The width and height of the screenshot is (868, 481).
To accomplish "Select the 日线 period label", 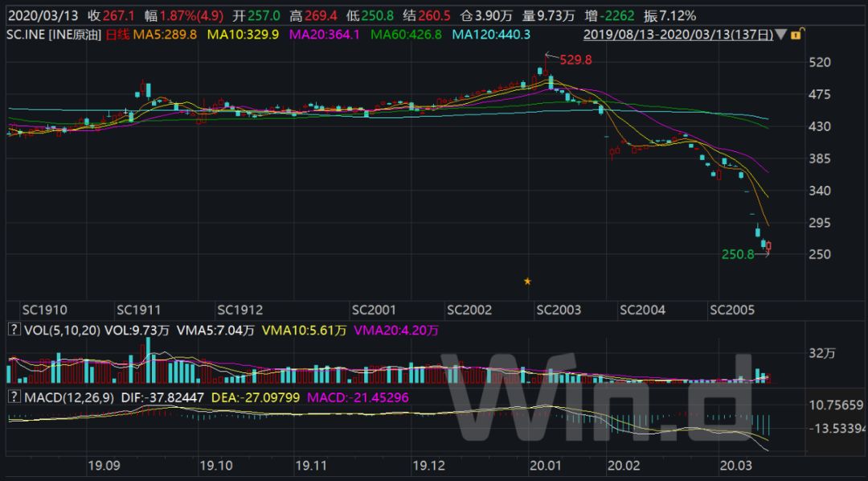I will (117, 35).
